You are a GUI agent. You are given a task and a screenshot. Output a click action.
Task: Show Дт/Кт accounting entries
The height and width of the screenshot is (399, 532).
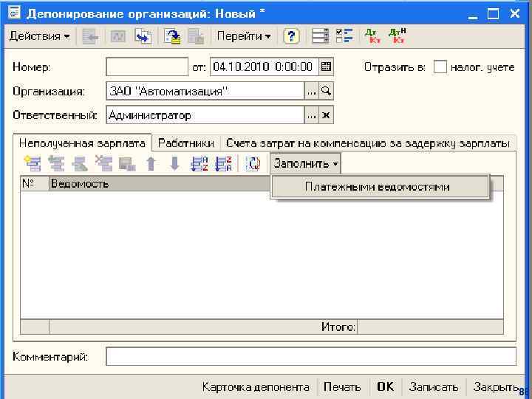(x=372, y=36)
